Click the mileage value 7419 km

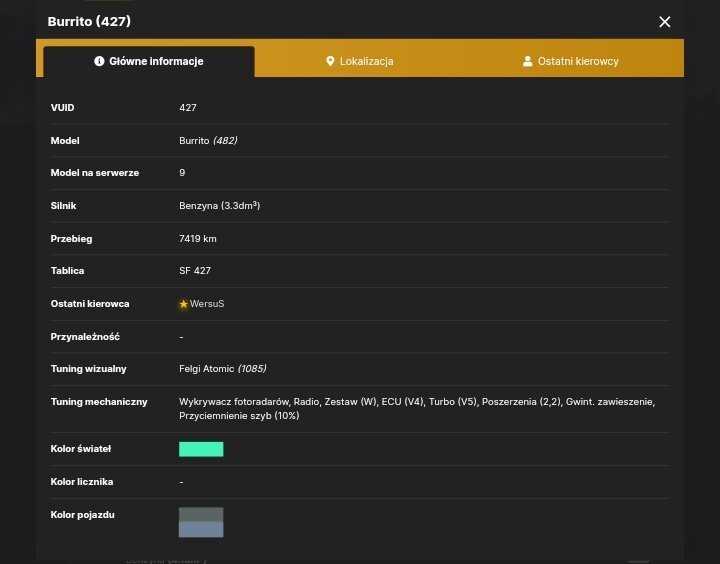click(x=198, y=239)
